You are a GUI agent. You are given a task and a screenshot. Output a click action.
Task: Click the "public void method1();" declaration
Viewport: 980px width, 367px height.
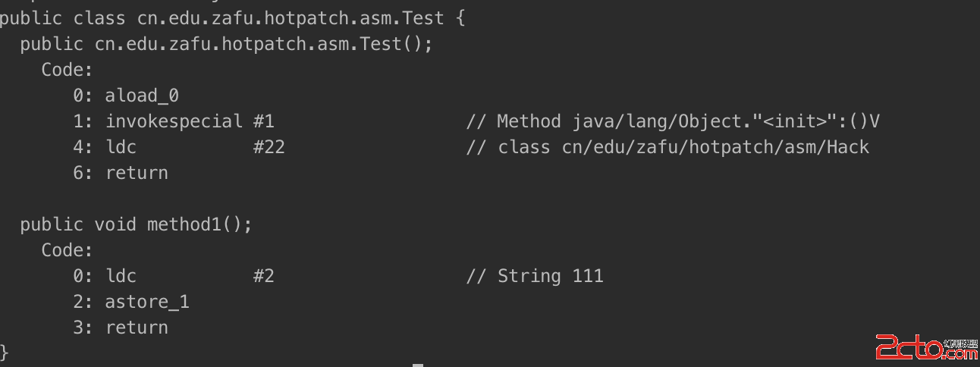[136, 224]
